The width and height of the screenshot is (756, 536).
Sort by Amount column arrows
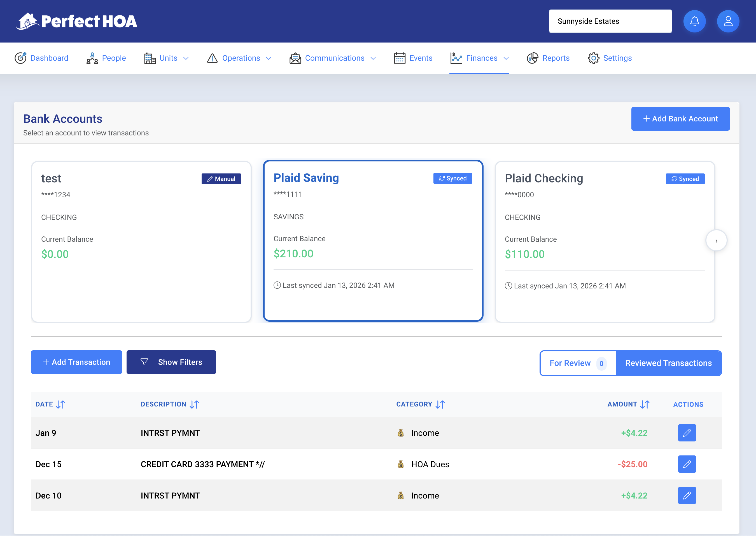[x=644, y=404]
